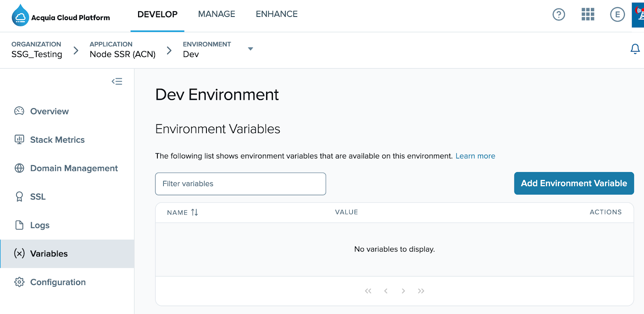
Task: Click the VALUE column header
Action: 347,212
